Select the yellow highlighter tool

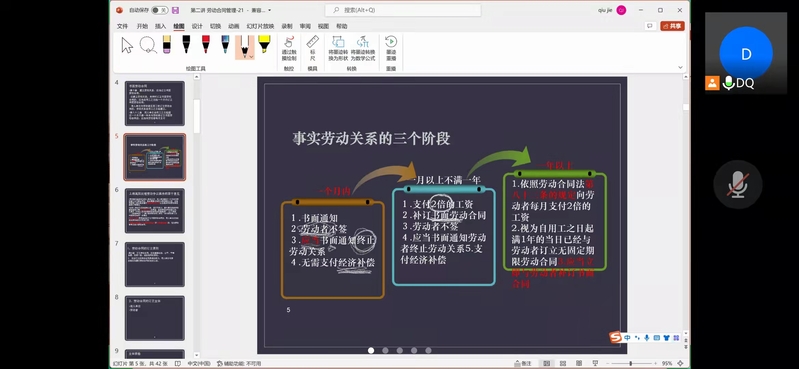click(x=264, y=44)
